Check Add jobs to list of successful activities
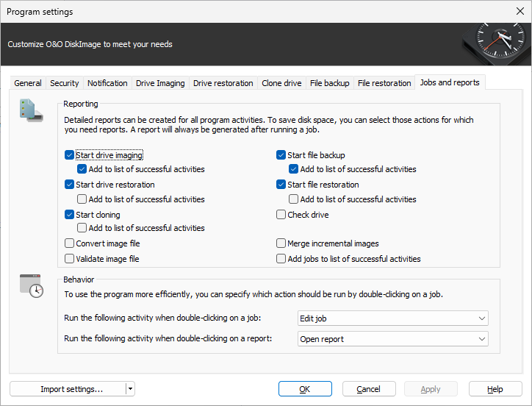Image resolution: width=532 pixels, height=406 pixels. pos(281,259)
